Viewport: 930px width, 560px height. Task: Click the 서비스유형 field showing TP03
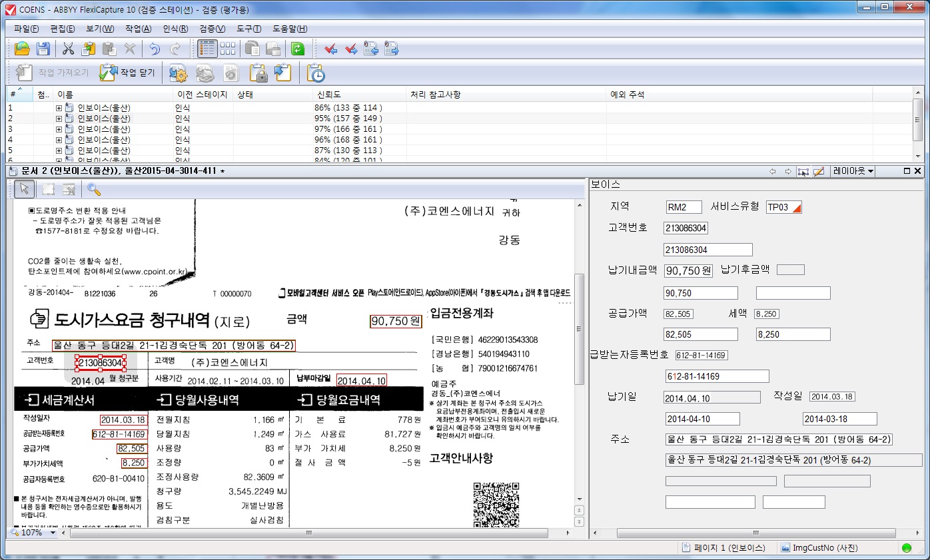point(784,207)
